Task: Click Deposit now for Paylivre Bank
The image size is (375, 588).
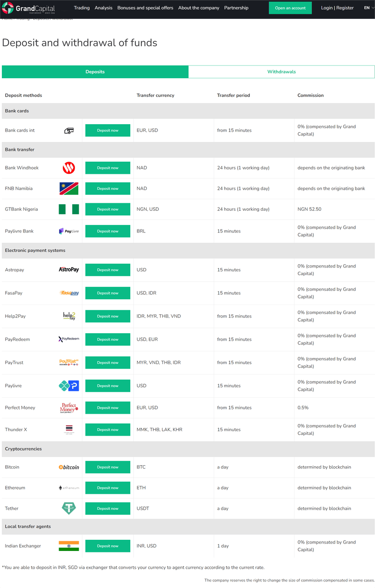Action: coord(108,231)
